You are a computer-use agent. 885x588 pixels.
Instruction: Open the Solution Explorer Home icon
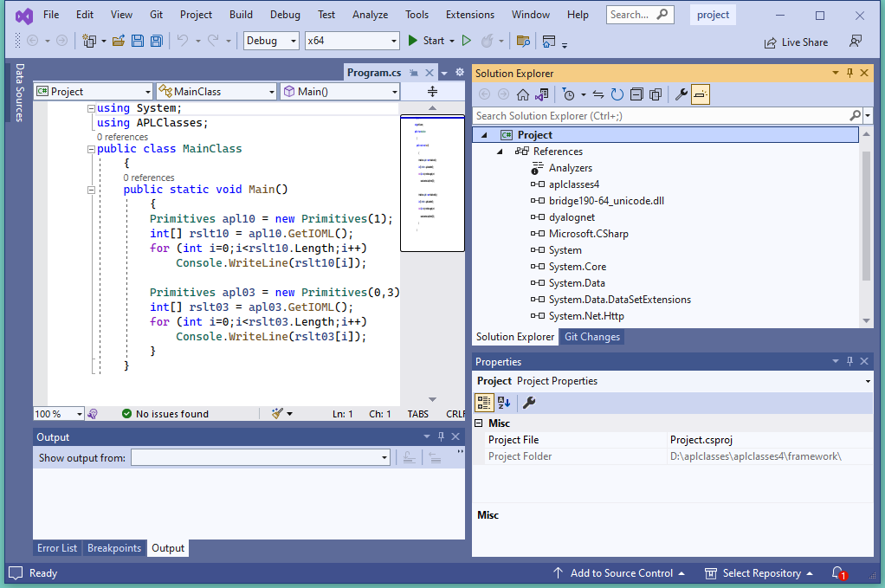tap(522, 94)
